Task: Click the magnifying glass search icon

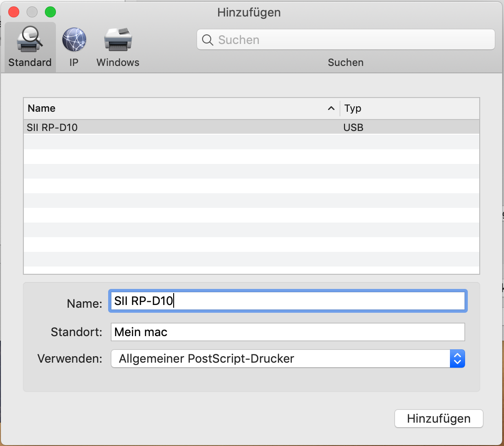Action: tap(208, 40)
